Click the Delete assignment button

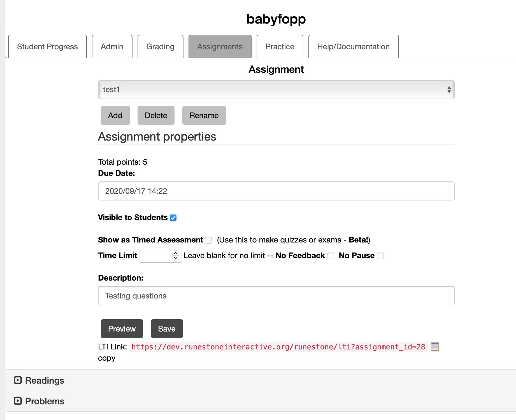156,115
